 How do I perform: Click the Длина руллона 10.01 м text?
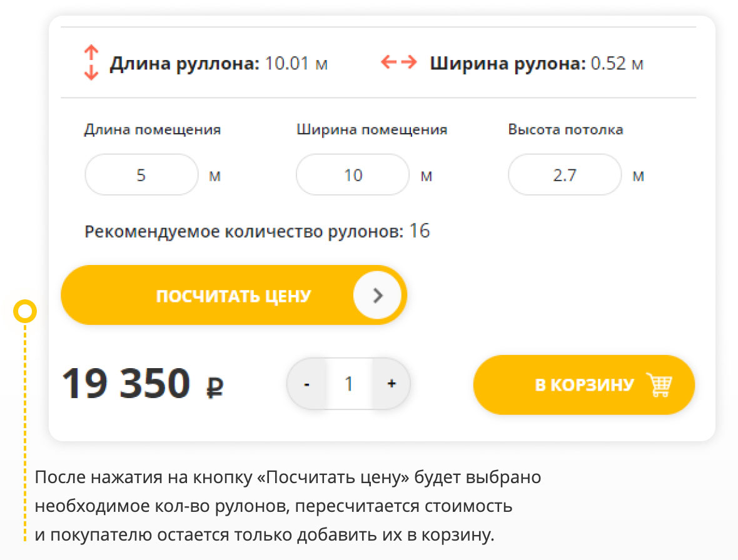click(218, 64)
